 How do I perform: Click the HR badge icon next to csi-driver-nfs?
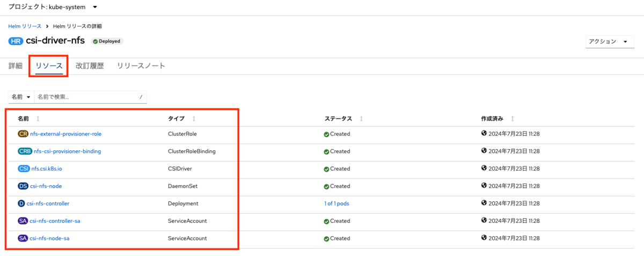tap(16, 41)
